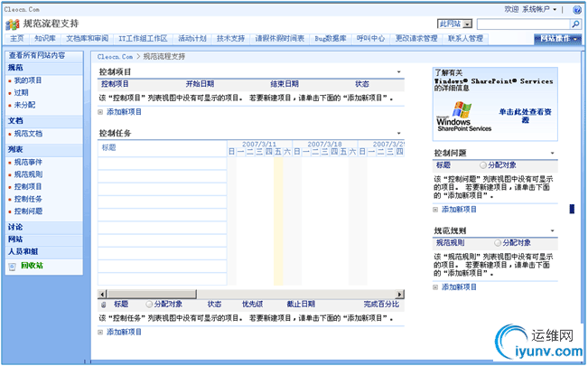
Task: Click the 分配对象 column header in 控制问题
Action: coord(502,165)
